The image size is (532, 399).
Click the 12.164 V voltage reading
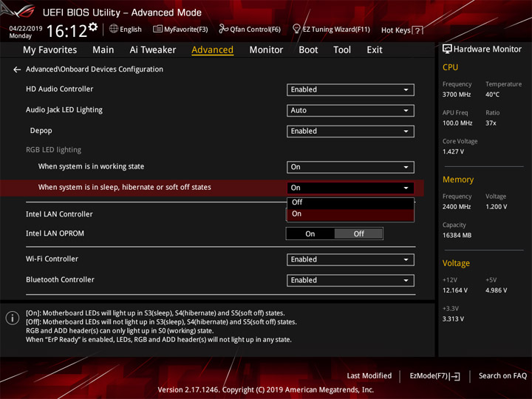point(454,290)
